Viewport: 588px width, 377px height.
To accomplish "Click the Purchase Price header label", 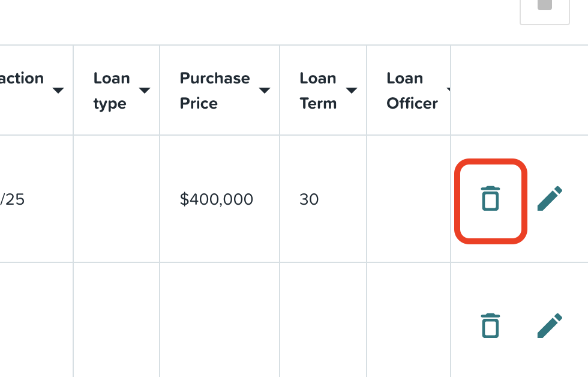I will [x=215, y=91].
